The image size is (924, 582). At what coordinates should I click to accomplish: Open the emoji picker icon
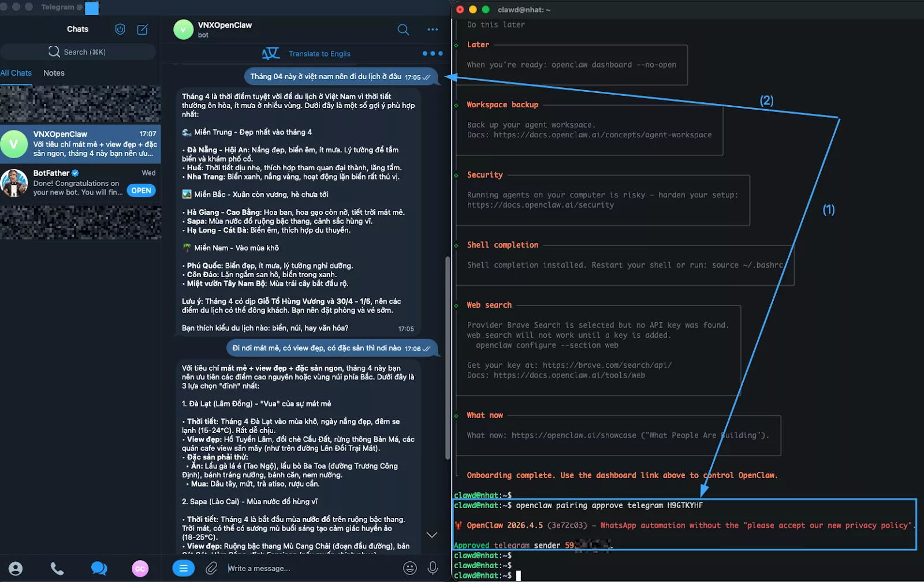point(410,568)
